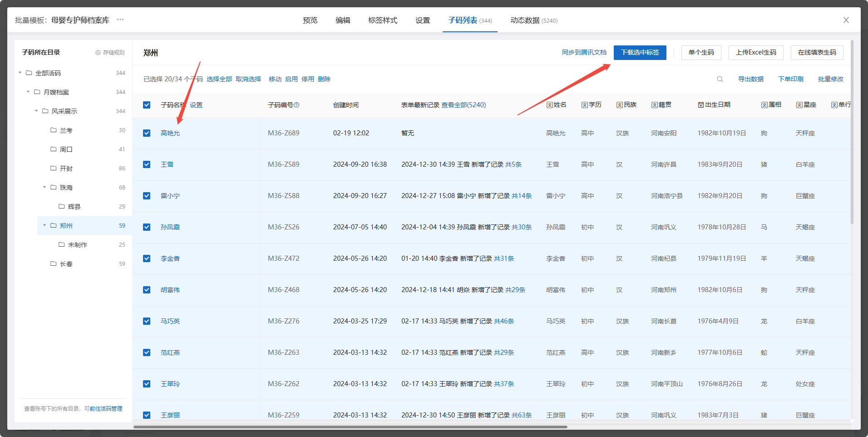Toggle the checkbox for 孙凤霞 row
868x437 pixels.
click(x=147, y=227)
